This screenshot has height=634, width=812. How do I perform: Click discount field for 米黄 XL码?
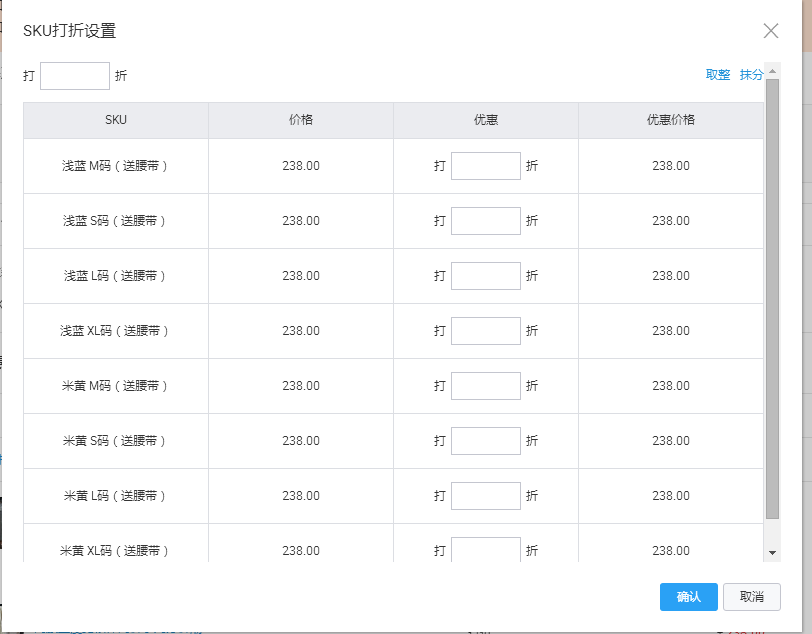[485, 550]
